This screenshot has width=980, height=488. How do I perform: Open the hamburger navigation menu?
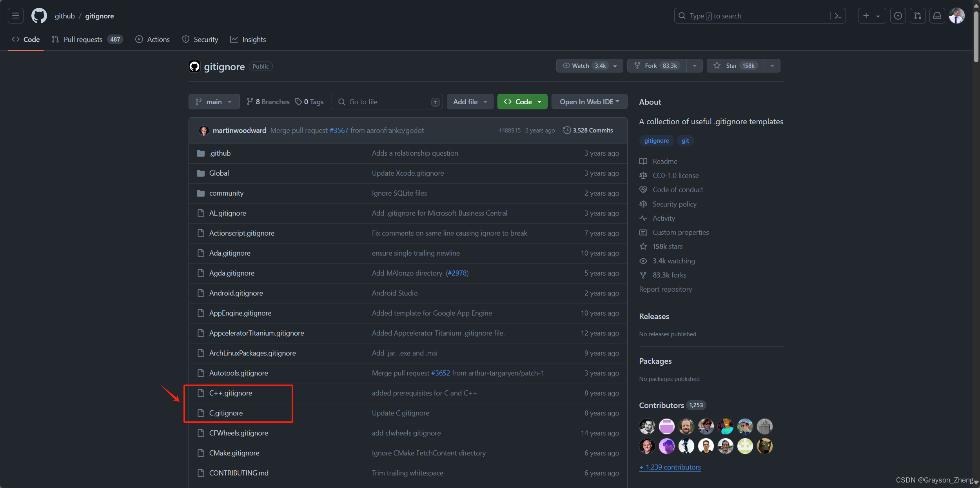(16, 16)
